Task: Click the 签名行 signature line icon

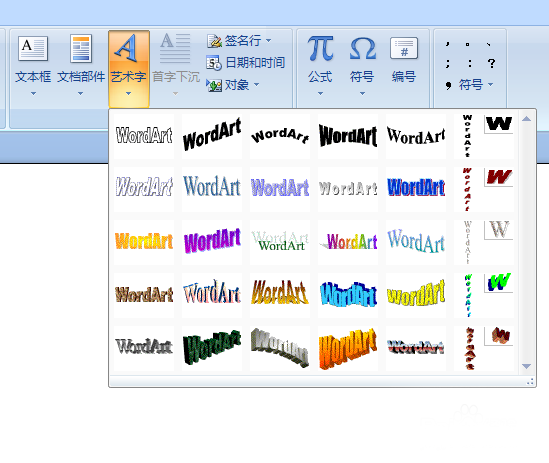Action: coord(215,41)
